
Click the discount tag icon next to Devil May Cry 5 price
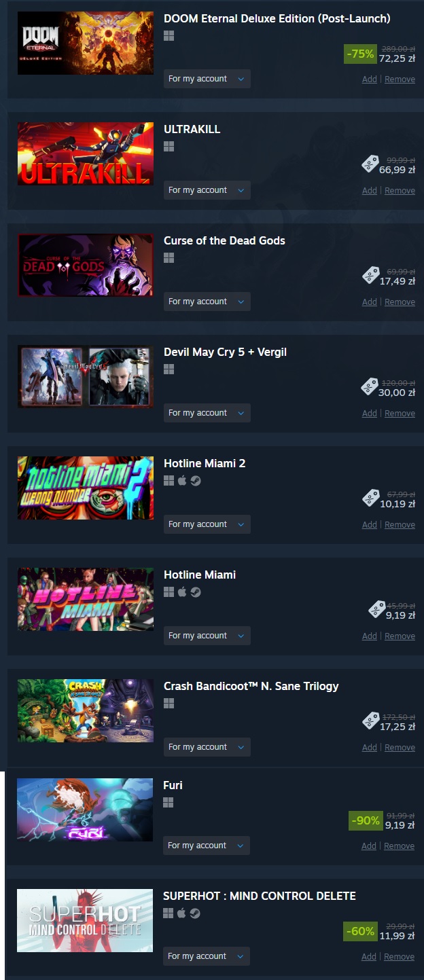370,387
